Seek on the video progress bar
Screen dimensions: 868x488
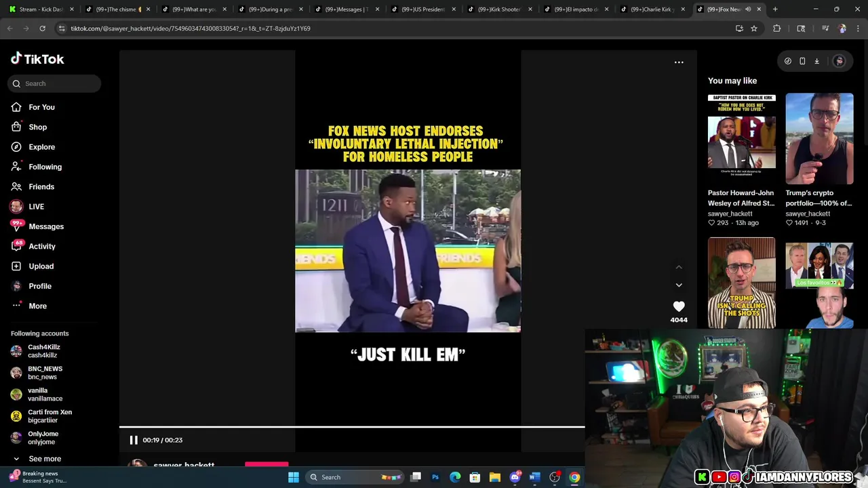pyautogui.click(x=352, y=427)
